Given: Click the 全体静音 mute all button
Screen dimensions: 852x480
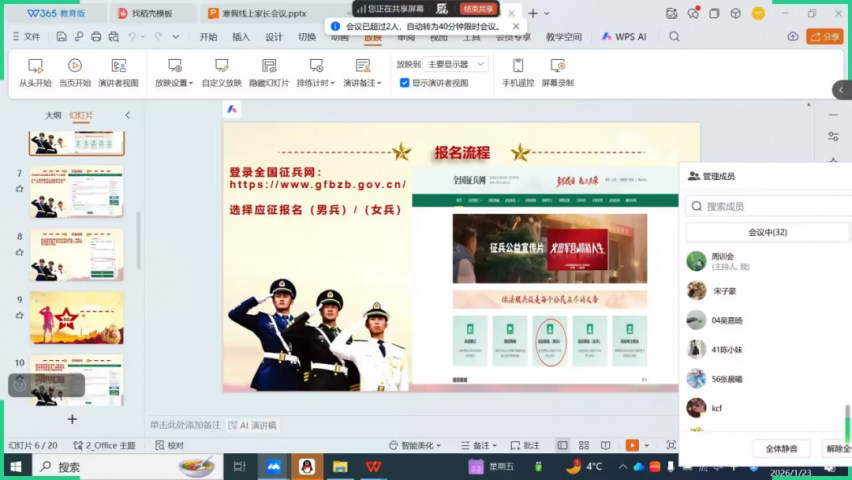Looking at the screenshot, I should click(x=781, y=448).
